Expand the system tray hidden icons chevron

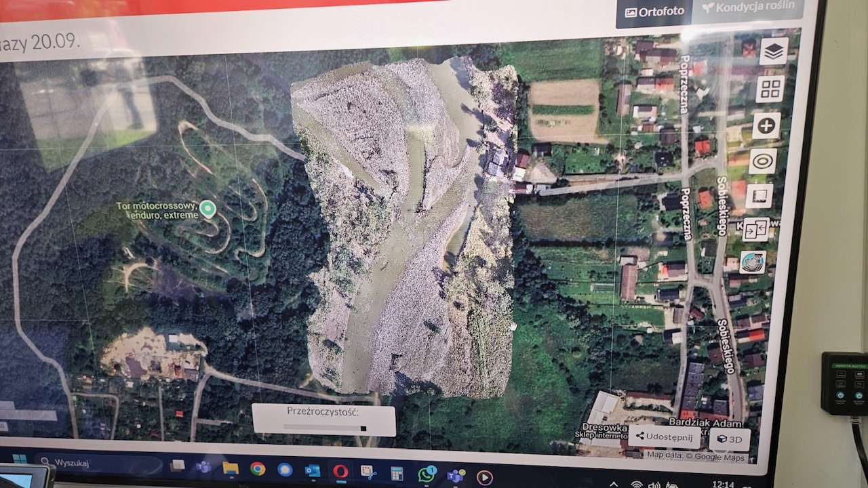(x=614, y=484)
